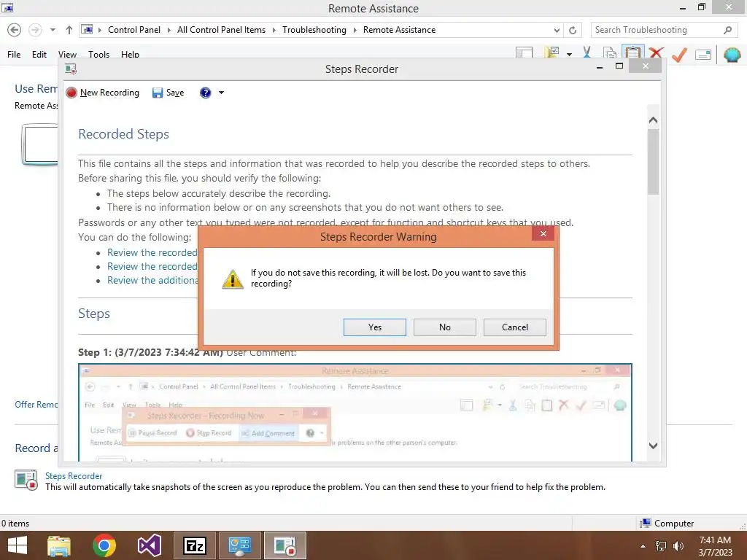Click the search magnifier icon
Viewport: 747px width, 560px height.
click(727, 30)
